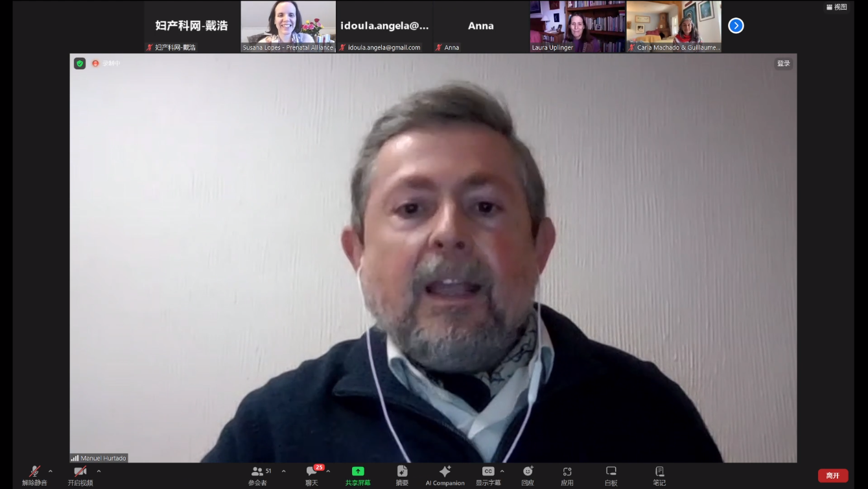Image resolution: width=868 pixels, height=489 pixels.
Task: Expand the participants options caret
Action: [x=283, y=471]
